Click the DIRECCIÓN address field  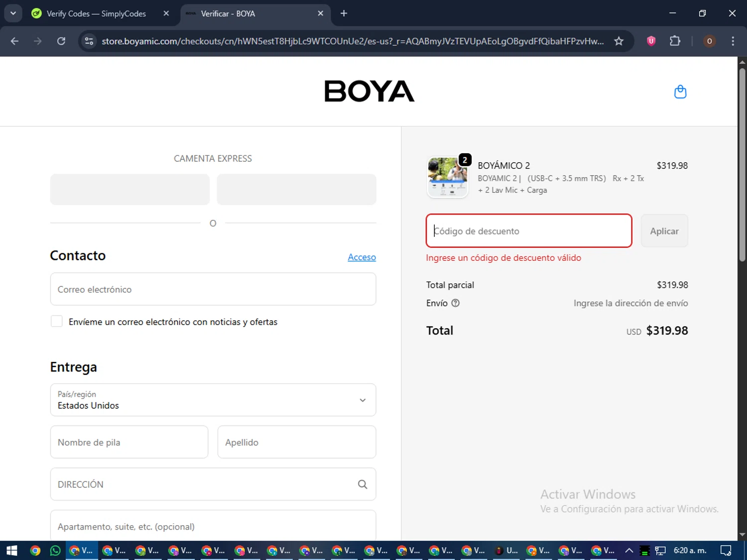213,484
